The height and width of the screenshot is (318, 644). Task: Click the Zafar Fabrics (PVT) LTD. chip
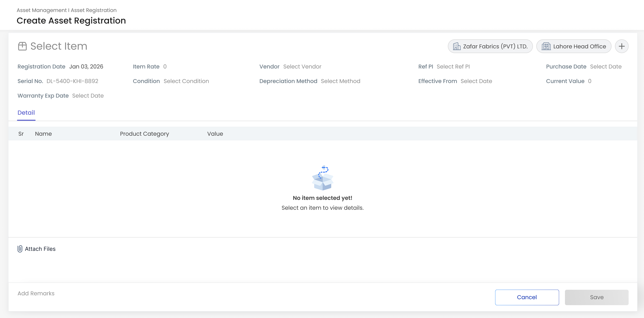490,46
